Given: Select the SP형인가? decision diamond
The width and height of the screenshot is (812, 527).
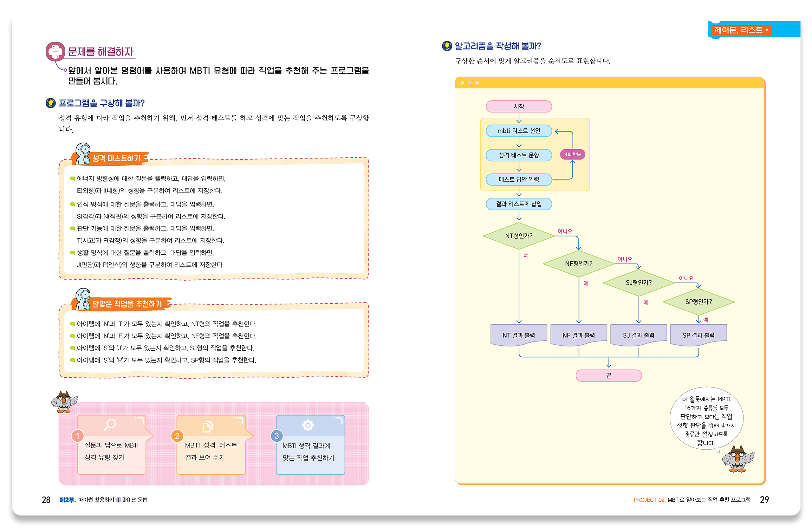Looking at the screenshot, I should tap(698, 301).
